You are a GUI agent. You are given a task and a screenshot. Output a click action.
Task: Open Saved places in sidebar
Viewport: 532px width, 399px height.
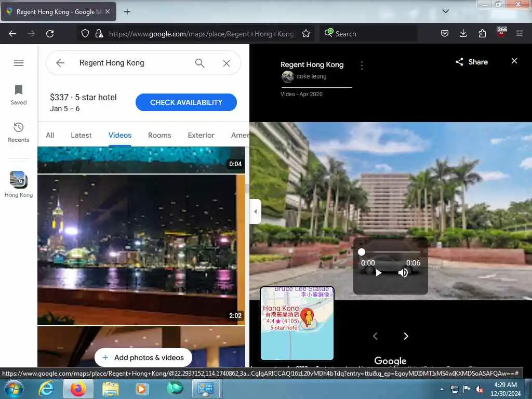(x=19, y=96)
